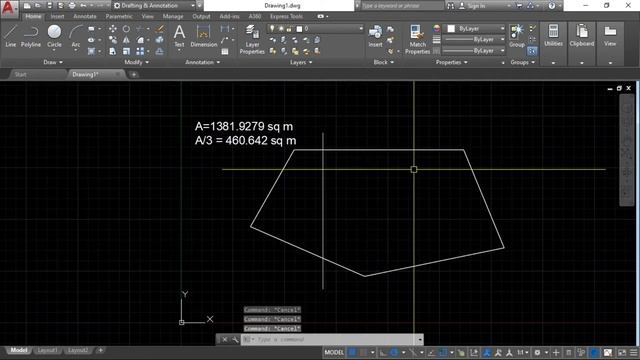
Task: Click the AutoCAD application menu logo
Action: point(9,8)
